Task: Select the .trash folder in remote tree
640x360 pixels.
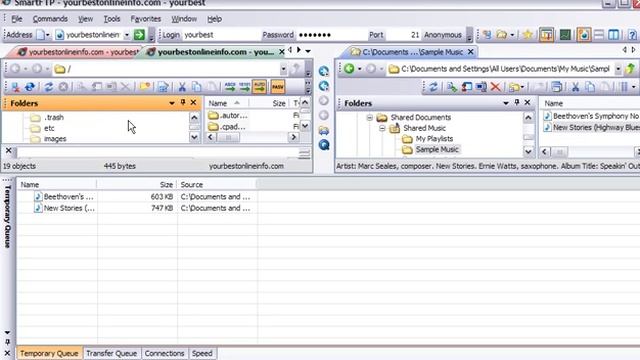Action: click(54, 118)
